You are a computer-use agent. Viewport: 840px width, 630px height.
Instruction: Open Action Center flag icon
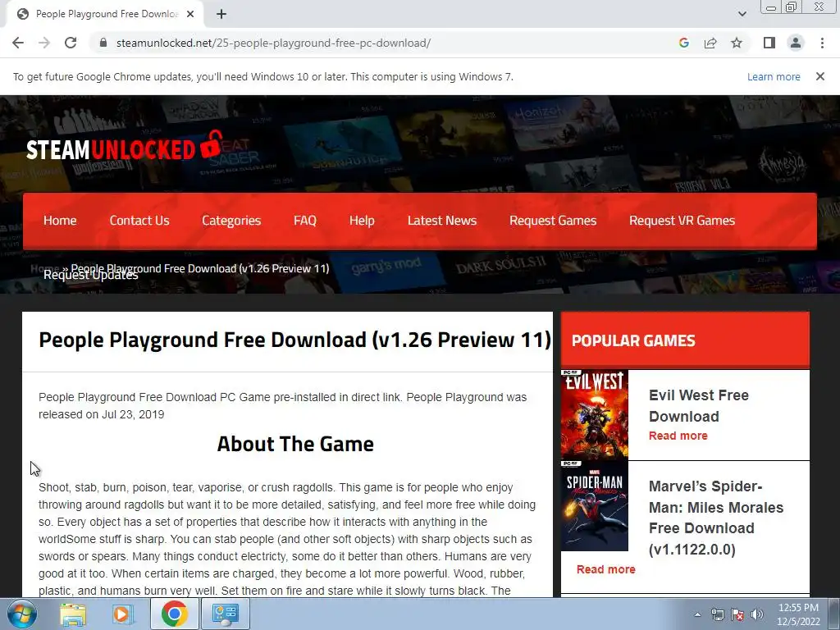737,614
